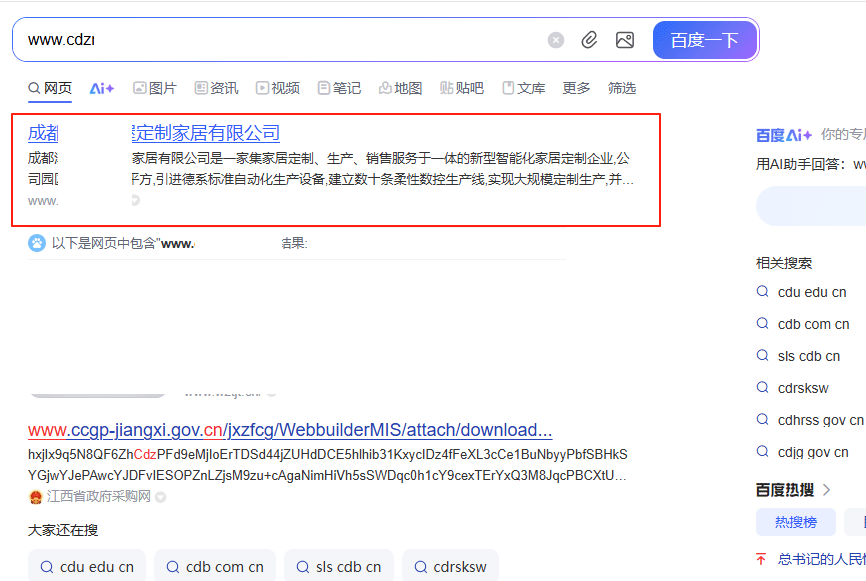Switch to the 网页 tab

(x=50, y=88)
